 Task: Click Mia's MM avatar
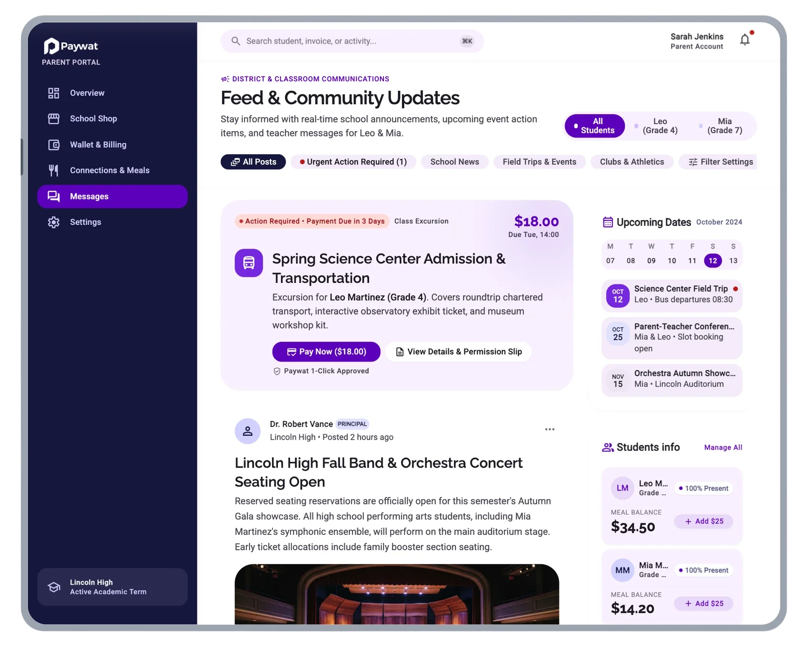(x=622, y=570)
